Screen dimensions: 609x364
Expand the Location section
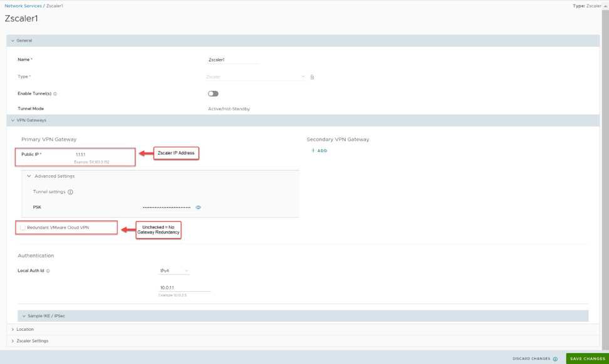(x=13, y=330)
